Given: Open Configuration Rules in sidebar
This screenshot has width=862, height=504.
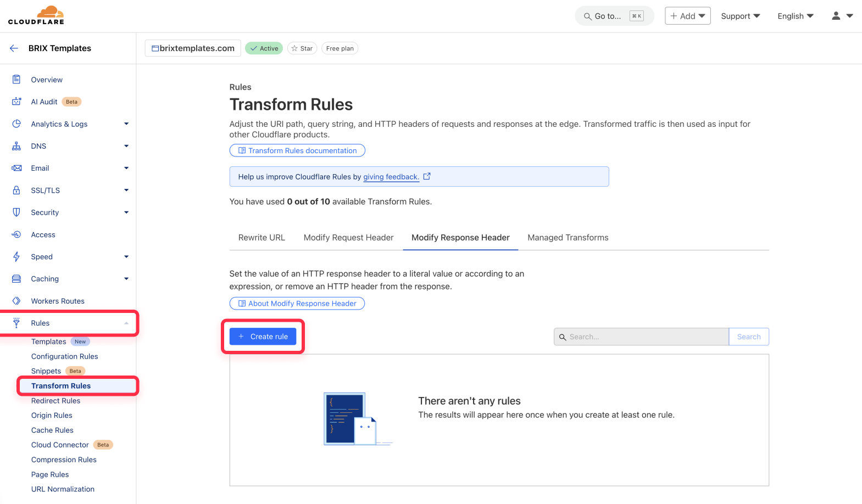Looking at the screenshot, I should pyautogui.click(x=65, y=356).
